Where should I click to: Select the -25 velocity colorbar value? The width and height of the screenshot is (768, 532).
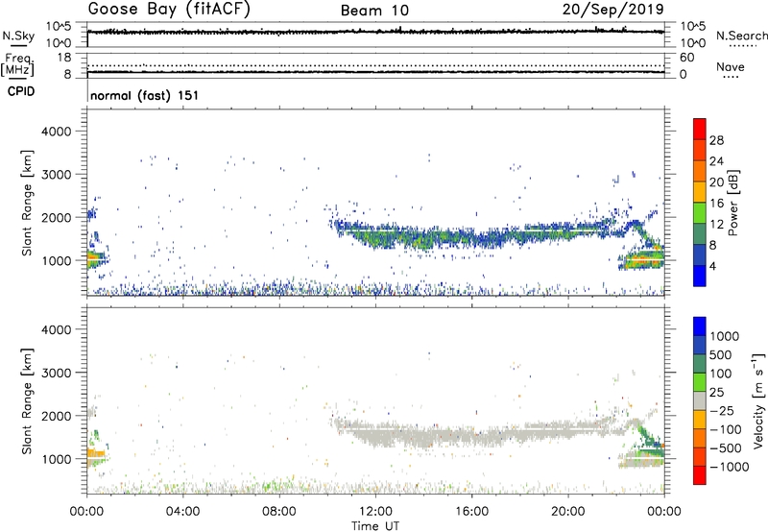[x=722, y=411]
